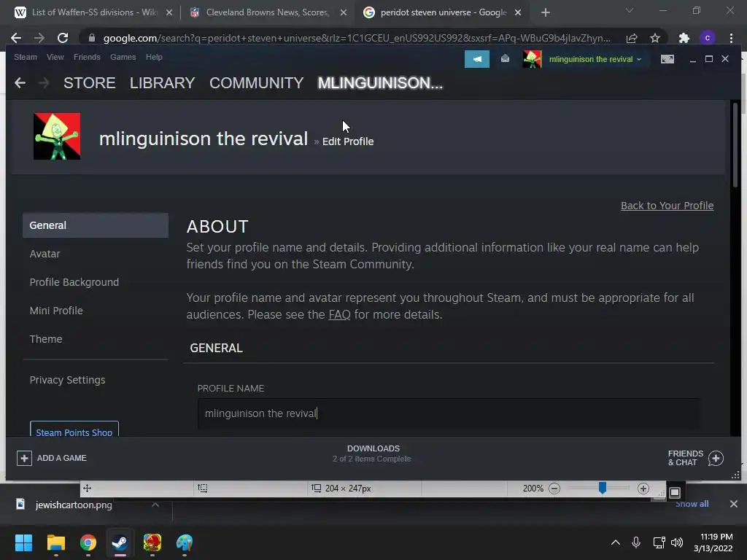Open the red helmet game icon in taskbar
The height and width of the screenshot is (560, 747).
(x=152, y=542)
